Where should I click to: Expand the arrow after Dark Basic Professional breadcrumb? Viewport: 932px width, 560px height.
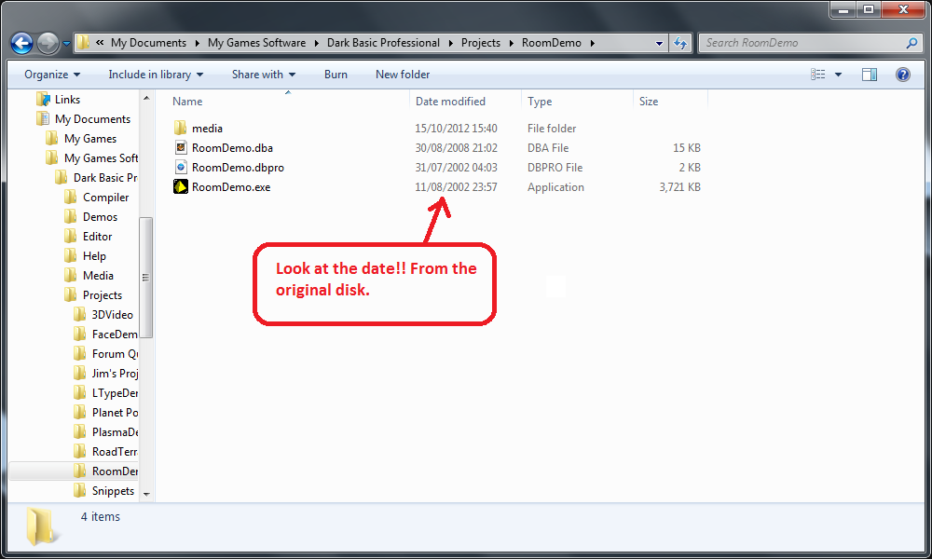point(451,43)
